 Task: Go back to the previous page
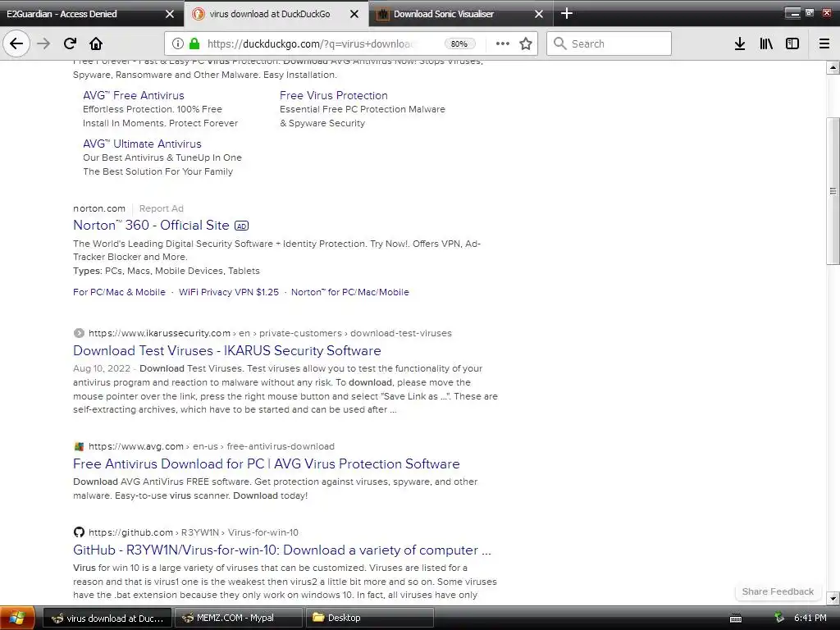tap(16, 43)
